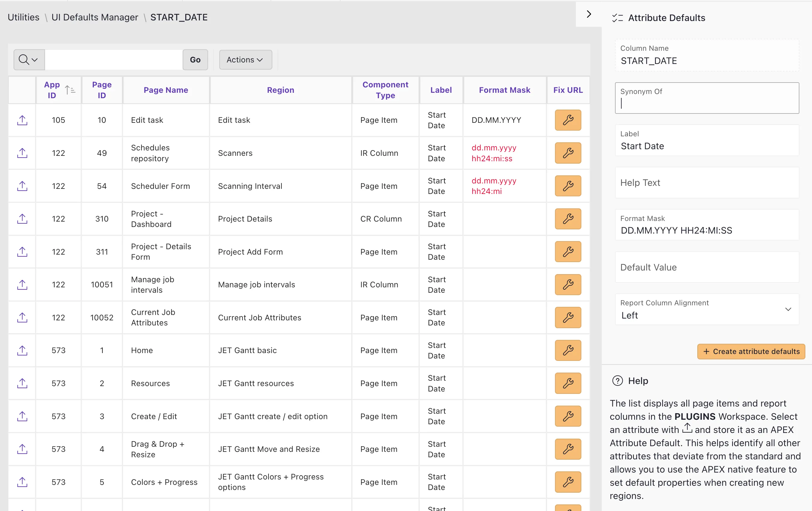
Task: Click the Format Mask column header
Action: [x=504, y=90]
